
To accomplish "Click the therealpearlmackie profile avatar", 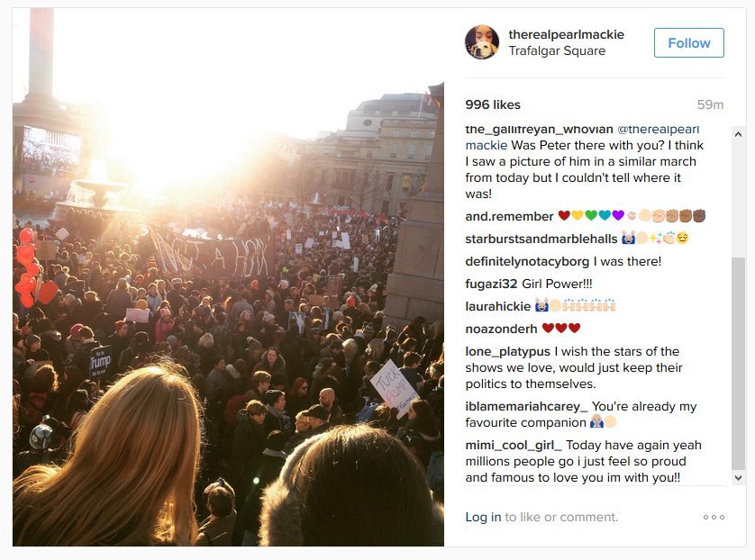I will tap(482, 42).
